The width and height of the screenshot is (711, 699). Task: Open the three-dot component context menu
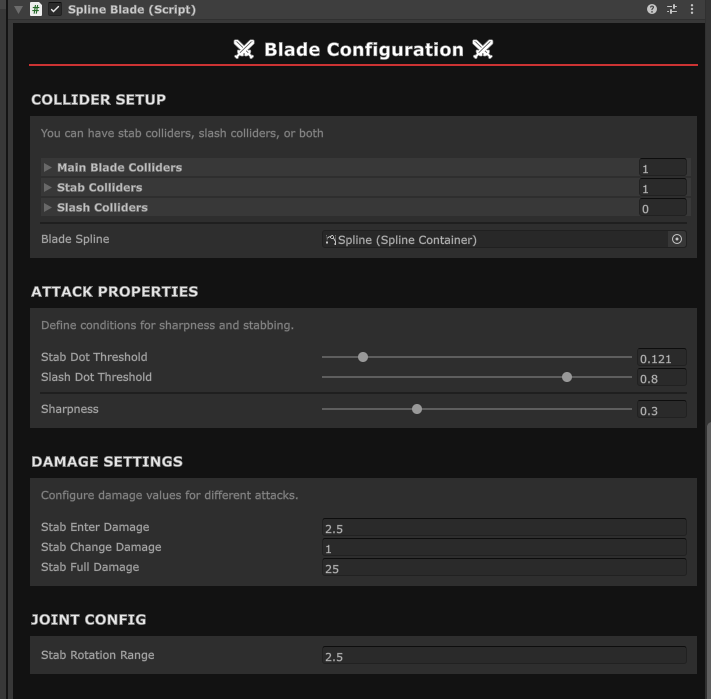[x=692, y=9]
